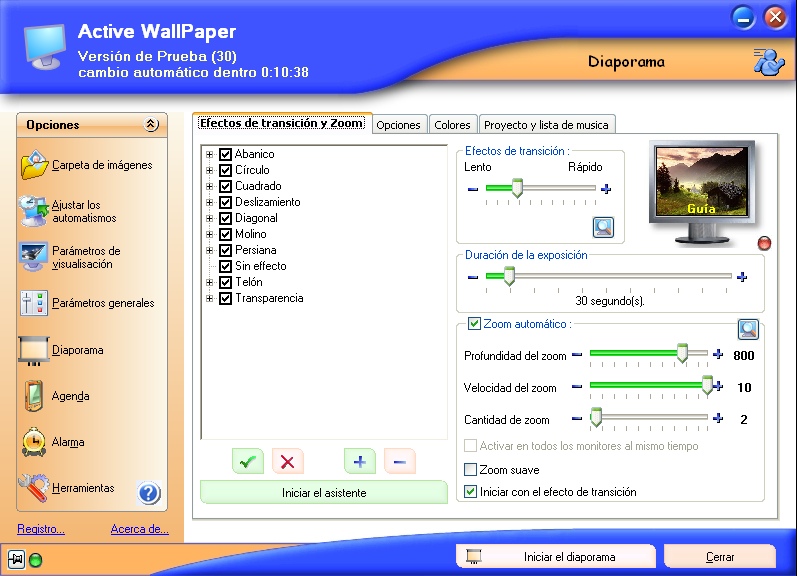Click the minus collapse-all button under list

(x=400, y=462)
